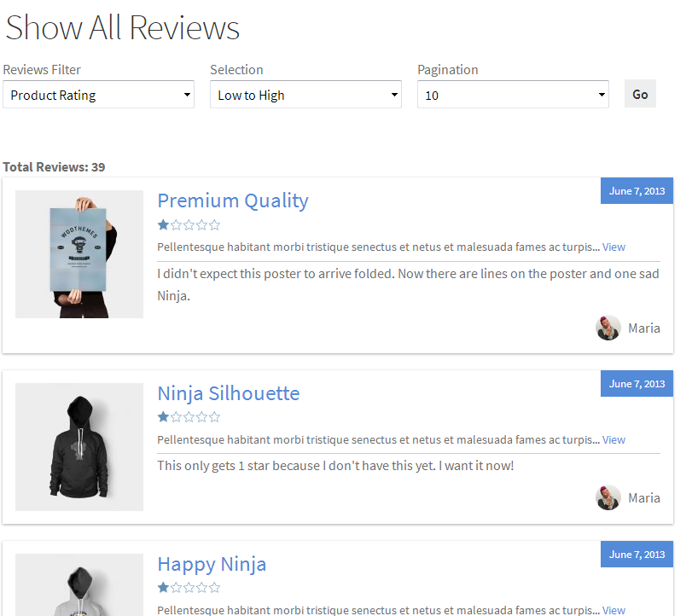Screen dimensions: 692x616
Task: Open the Premium Quality product title link
Action: (233, 200)
